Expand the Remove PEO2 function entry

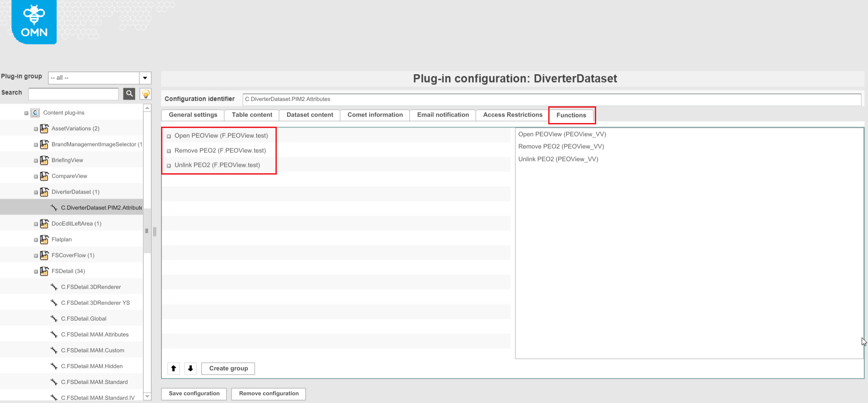coord(169,151)
